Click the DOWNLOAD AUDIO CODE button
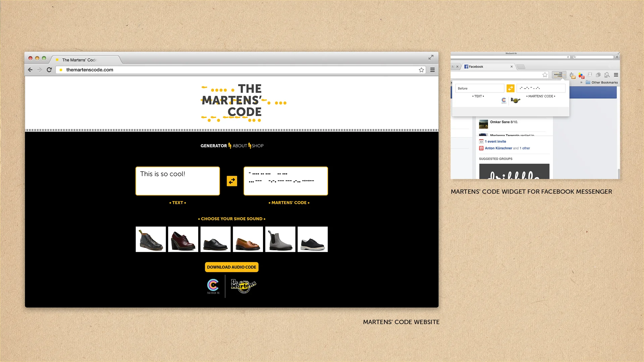The image size is (644, 362). 232,267
